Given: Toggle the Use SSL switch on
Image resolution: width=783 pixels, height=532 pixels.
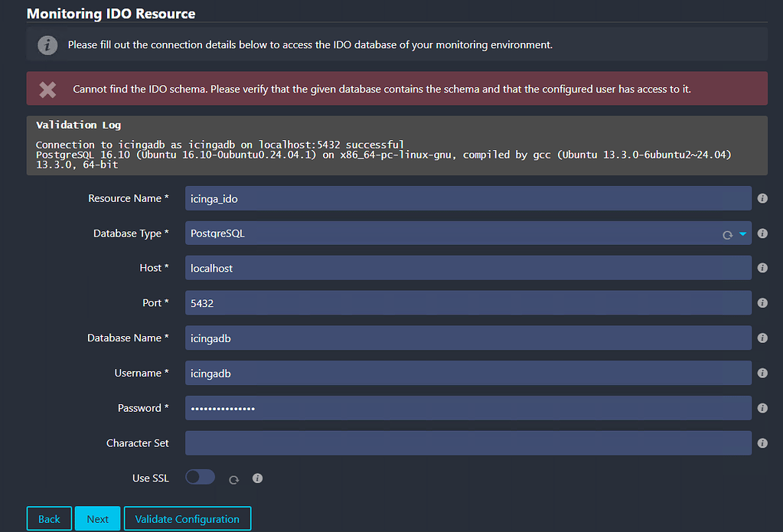Looking at the screenshot, I should [200, 477].
